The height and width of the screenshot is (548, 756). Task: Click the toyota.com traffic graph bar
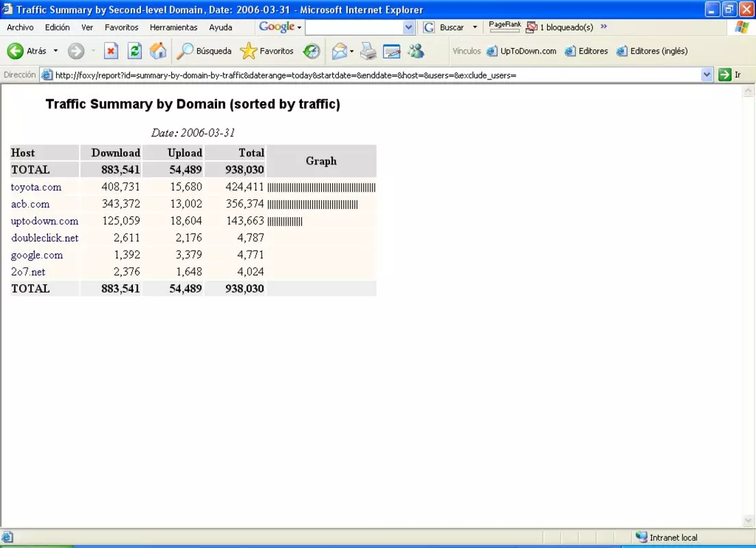coord(322,188)
